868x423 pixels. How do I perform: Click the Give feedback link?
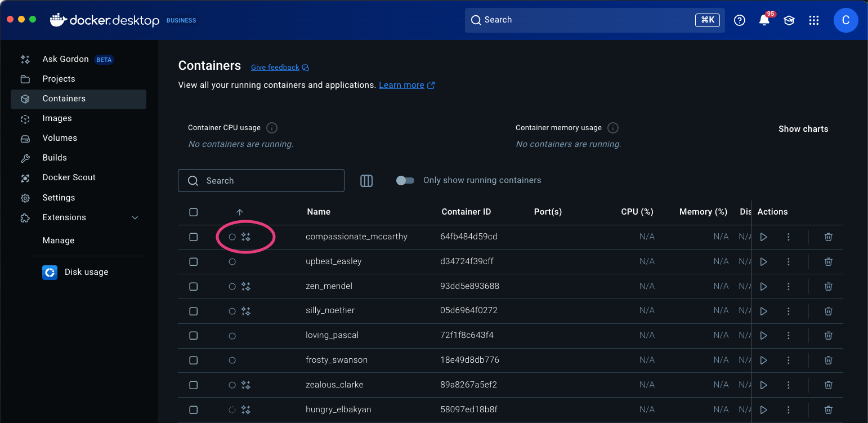click(x=275, y=68)
